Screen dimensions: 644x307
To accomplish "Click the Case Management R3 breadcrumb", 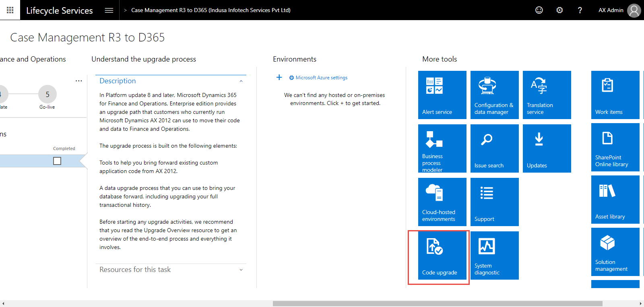I will [211, 10].
